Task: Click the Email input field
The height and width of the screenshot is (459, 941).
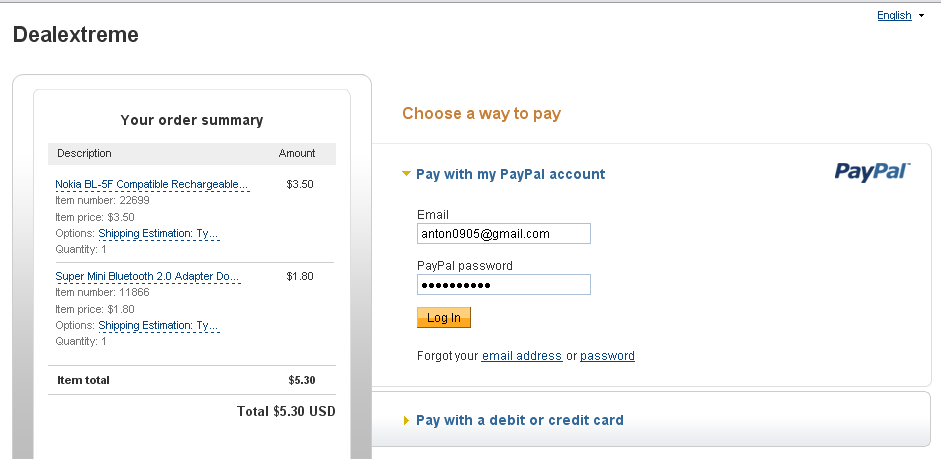Action: (x=503, y=233)
